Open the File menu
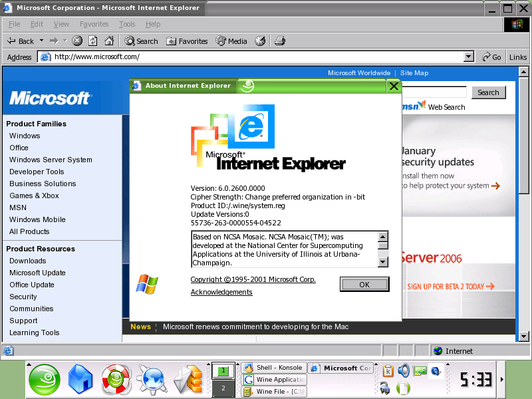 point(14,24)
